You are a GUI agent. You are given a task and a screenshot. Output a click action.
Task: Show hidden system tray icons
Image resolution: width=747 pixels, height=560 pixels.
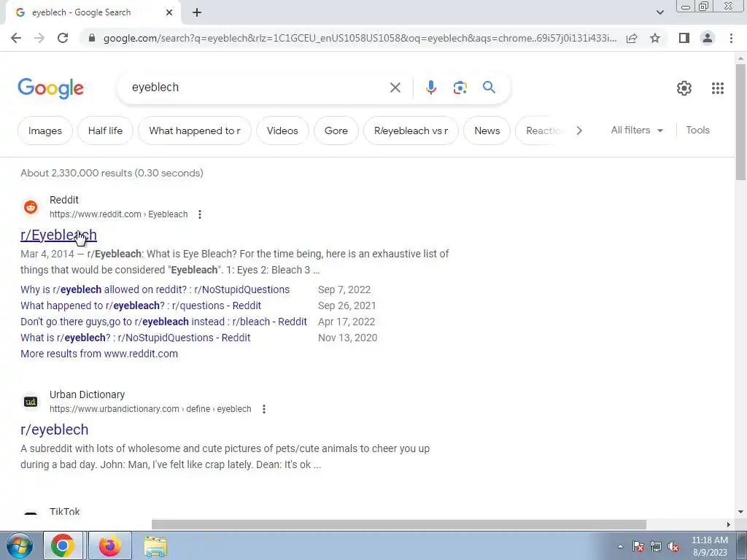(620, 546)
